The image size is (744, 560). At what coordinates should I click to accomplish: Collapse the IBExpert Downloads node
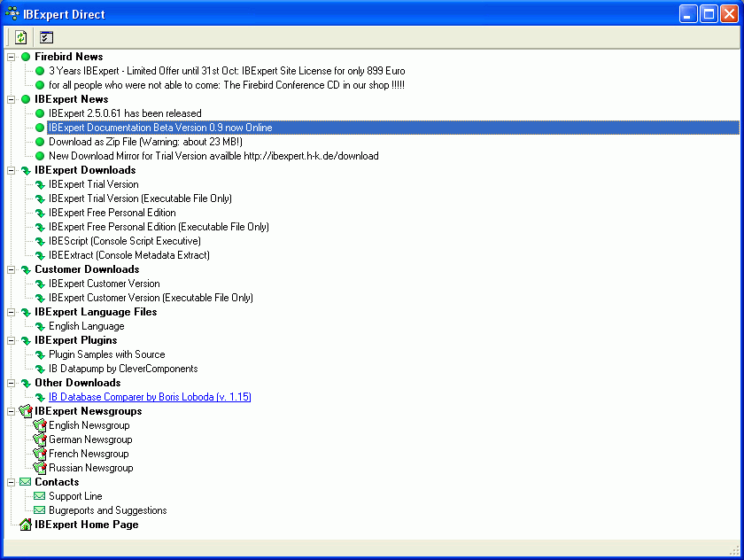point(12,170)
